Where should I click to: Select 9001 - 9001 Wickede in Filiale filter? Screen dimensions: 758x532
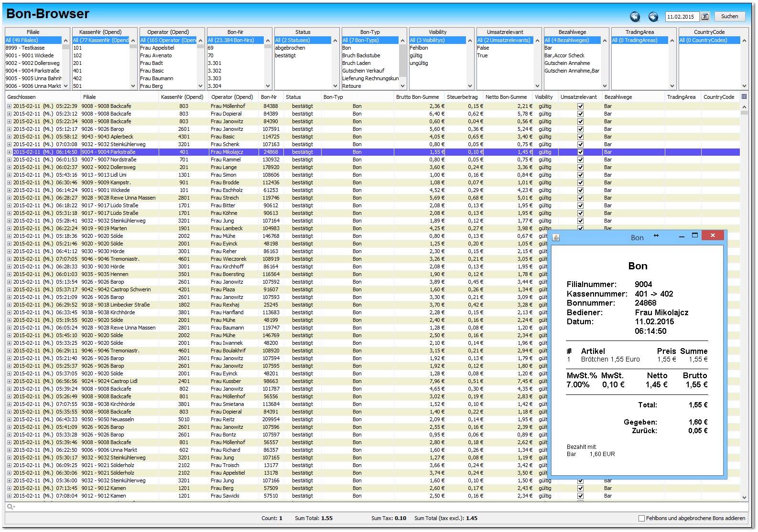(33, 55)
